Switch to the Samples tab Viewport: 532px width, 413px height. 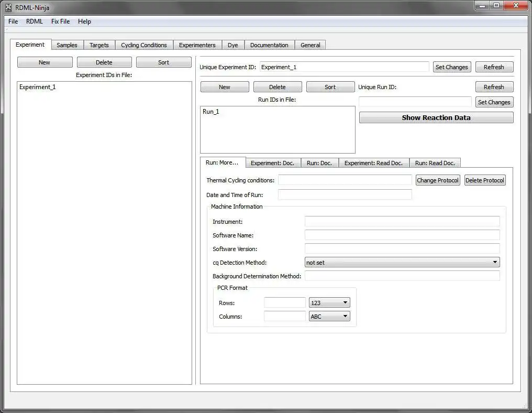(67, 45)
